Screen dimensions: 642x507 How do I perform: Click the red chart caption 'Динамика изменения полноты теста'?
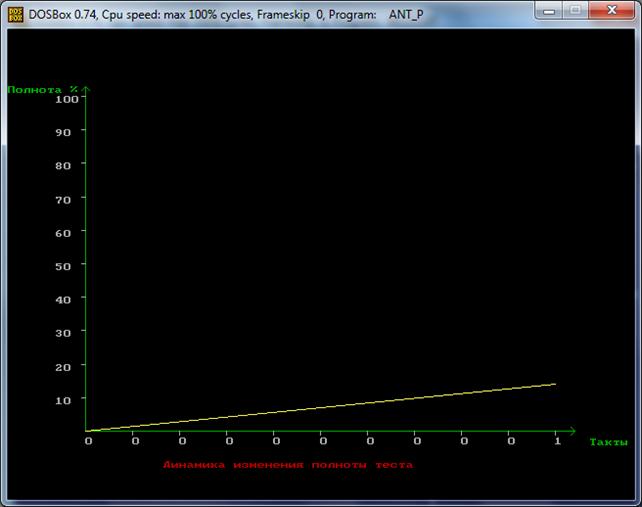coord(288,465)
